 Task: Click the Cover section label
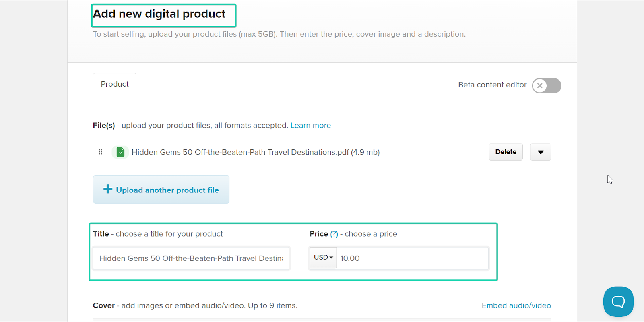(x=104, y=305)
